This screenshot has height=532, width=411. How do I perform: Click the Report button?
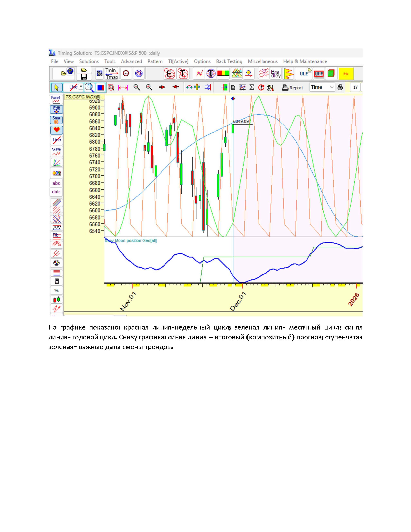click(293, 88)
